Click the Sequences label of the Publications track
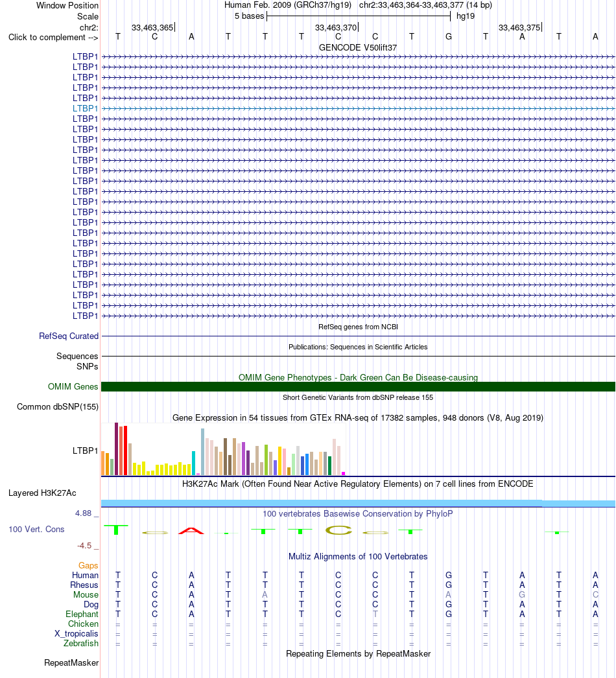The height and width of the screenshot is (678, 616). pos(77,357)
